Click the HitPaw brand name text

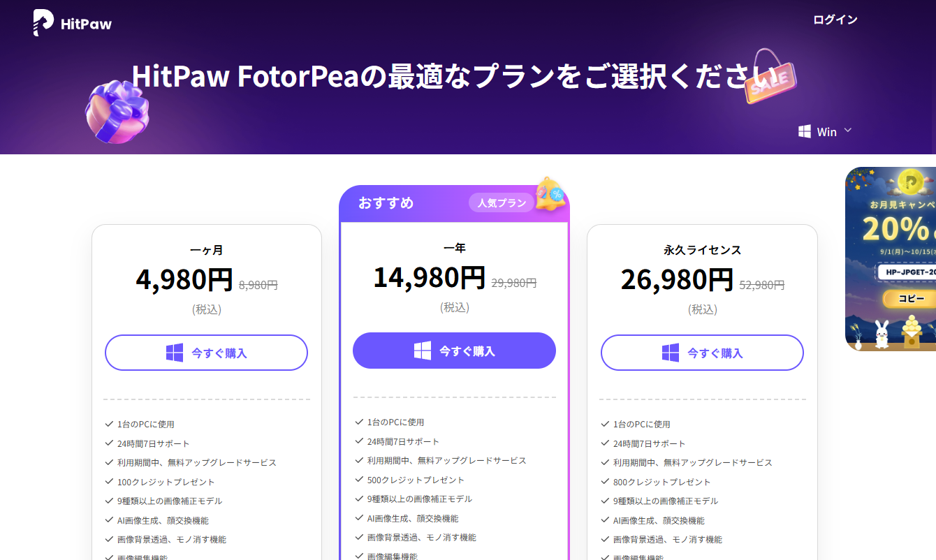tap(86, 24)
